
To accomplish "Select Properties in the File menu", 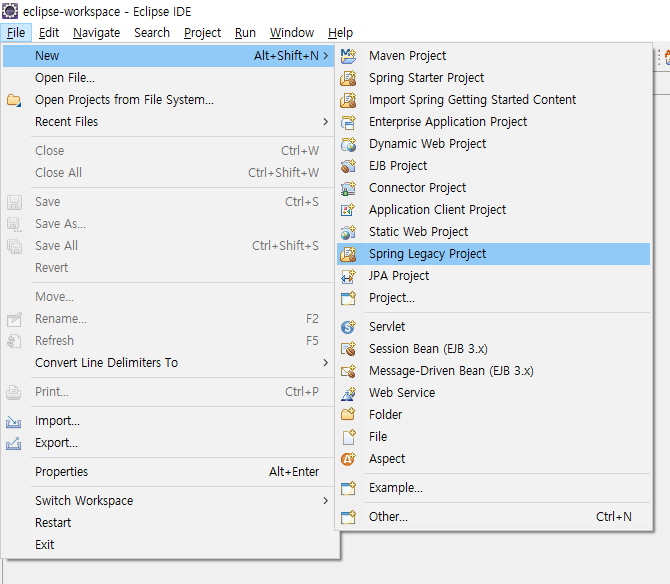I will pos(168,472).
